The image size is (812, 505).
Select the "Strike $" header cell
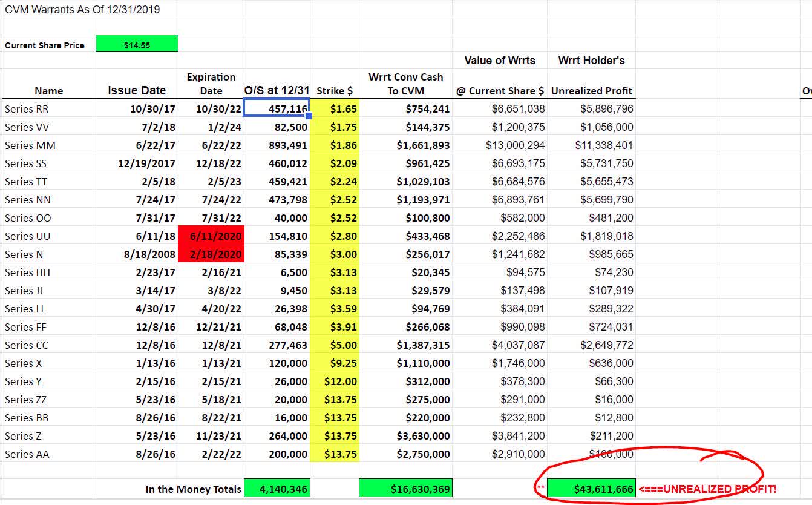[335, 91]
